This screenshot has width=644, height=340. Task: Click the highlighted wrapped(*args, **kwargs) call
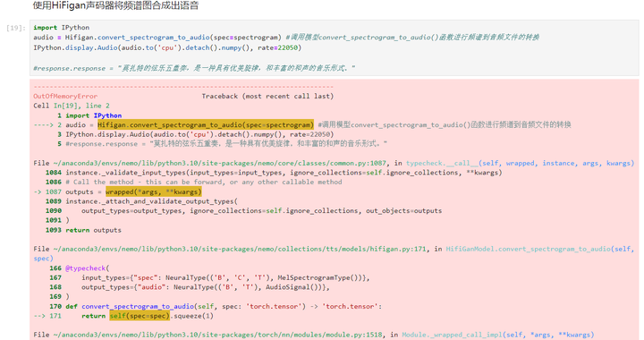(154, 191)
